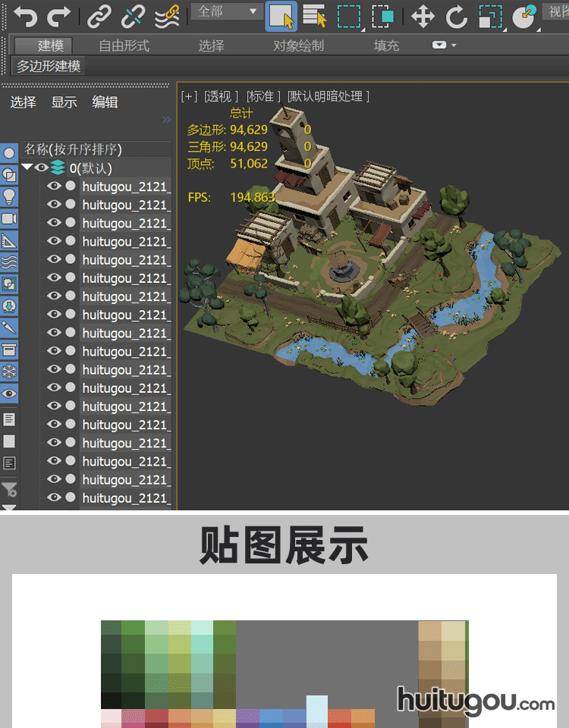Screen dimensions: 569x728
Task: Collapse the 0(默认) layer tree arrow
Action: coord(27,168)
